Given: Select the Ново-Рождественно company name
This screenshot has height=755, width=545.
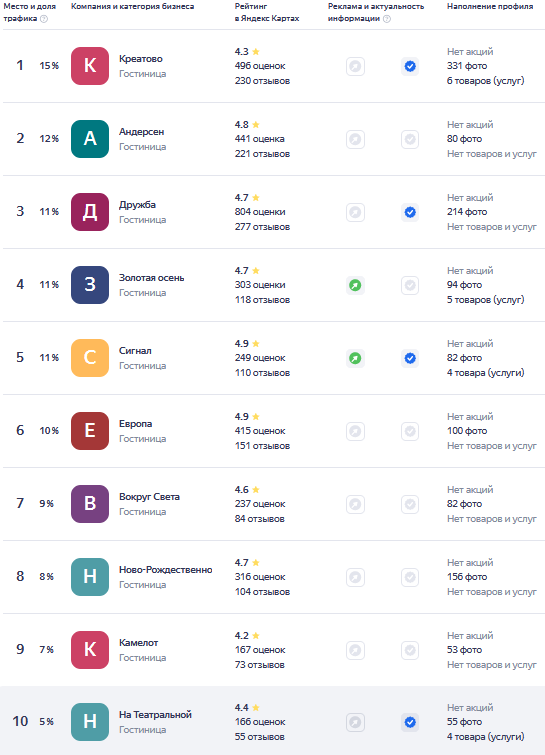Looking at the screenshot, I should [x=166, y=570].
